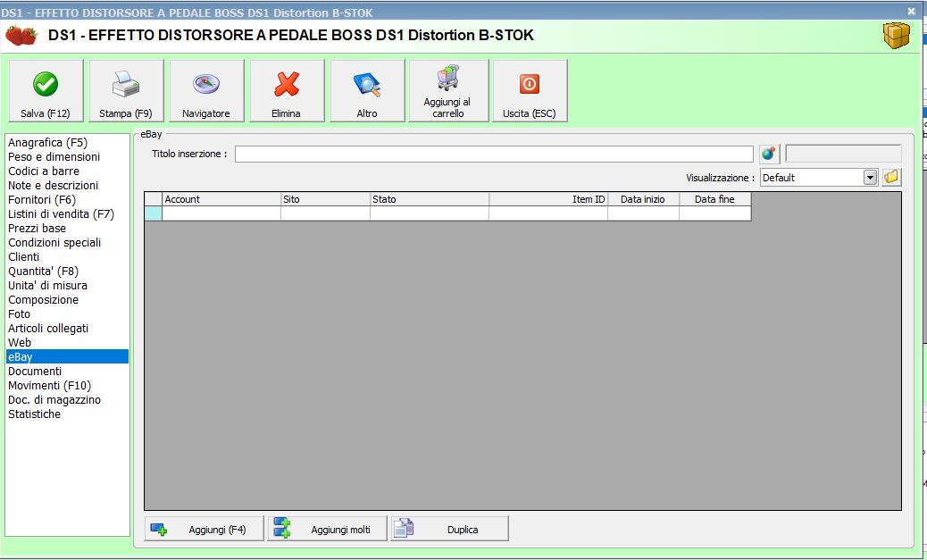Viewport: 927px width, 560px height.
Task: Click the Data fine column header
Action: pos(715,199)
